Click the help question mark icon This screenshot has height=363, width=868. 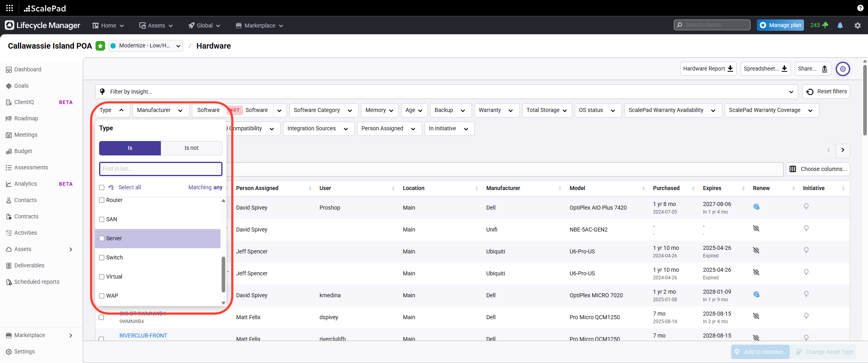pos(860,8)
